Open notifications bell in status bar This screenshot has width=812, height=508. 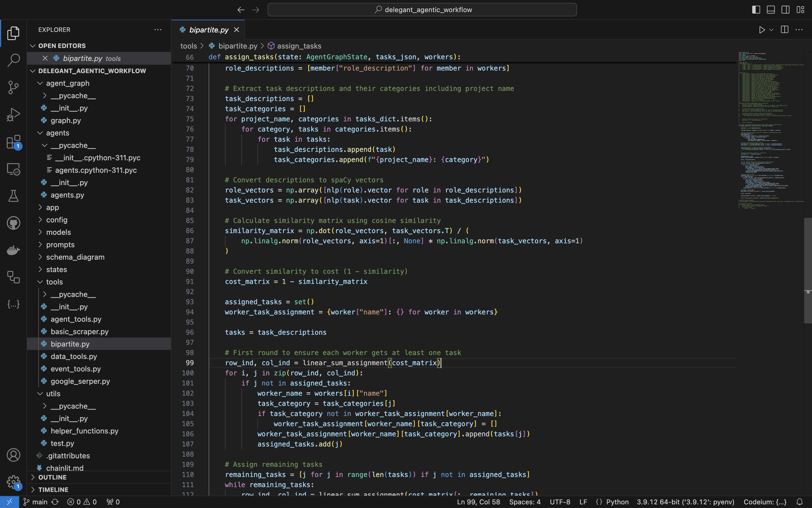[800, 502]
